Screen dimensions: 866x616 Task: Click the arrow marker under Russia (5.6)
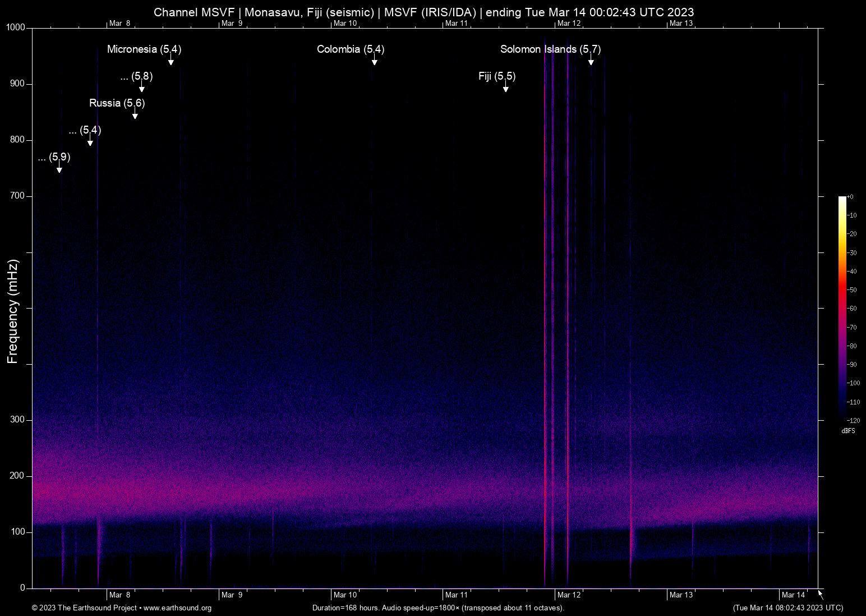point(135,115)
